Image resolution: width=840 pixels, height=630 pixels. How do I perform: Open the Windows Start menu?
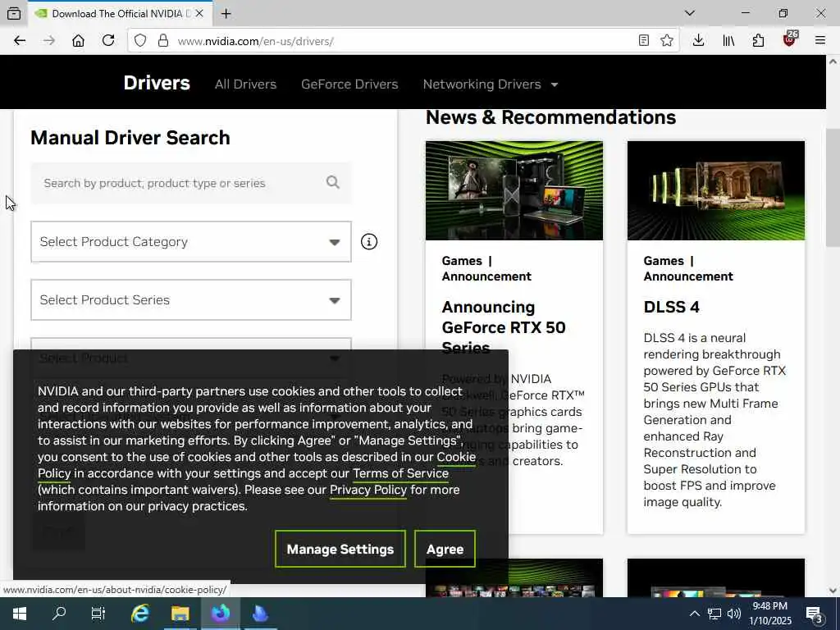[x=20, y=614]
